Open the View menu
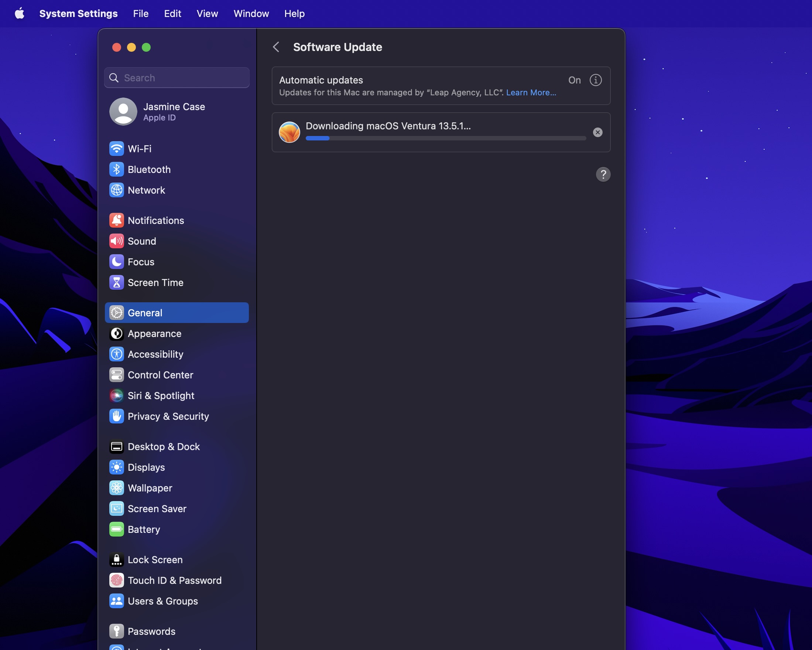The height and width of the screenshot is (650, 812). (x=207, y=14)
